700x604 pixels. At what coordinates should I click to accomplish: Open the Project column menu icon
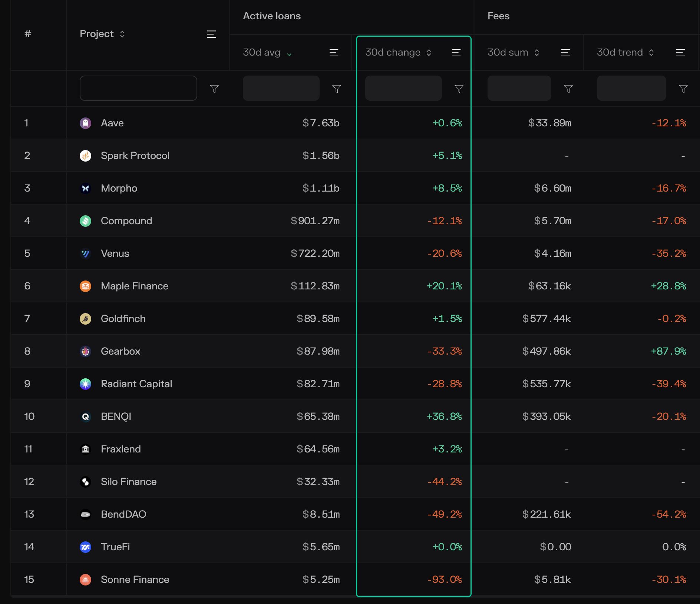click(211, 34)
